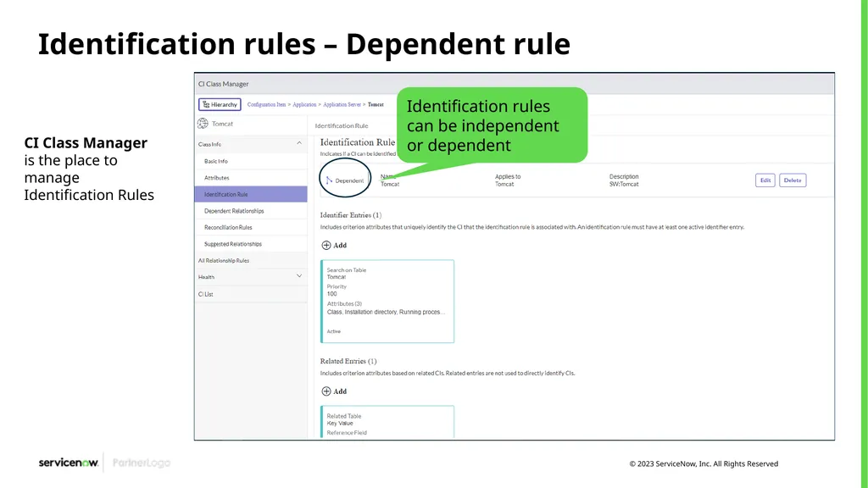The height and width of the screenshot is (488, 868).
Task: Click the 'SW:Tomcat' description value
Action: pyautogui.click(x=624, y=184)
